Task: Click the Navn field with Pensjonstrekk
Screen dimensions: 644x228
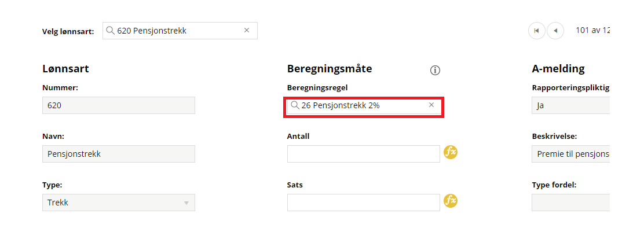Action: tap(119, 154)
